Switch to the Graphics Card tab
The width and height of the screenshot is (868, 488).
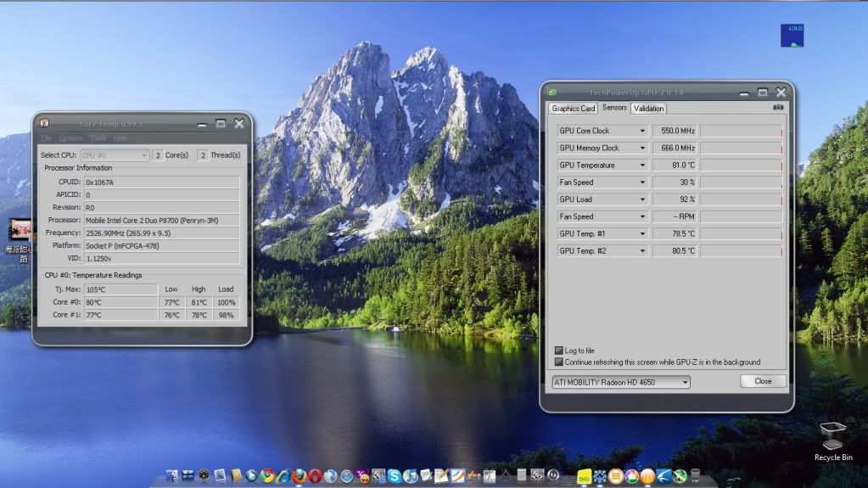click(x=574, y=109)
